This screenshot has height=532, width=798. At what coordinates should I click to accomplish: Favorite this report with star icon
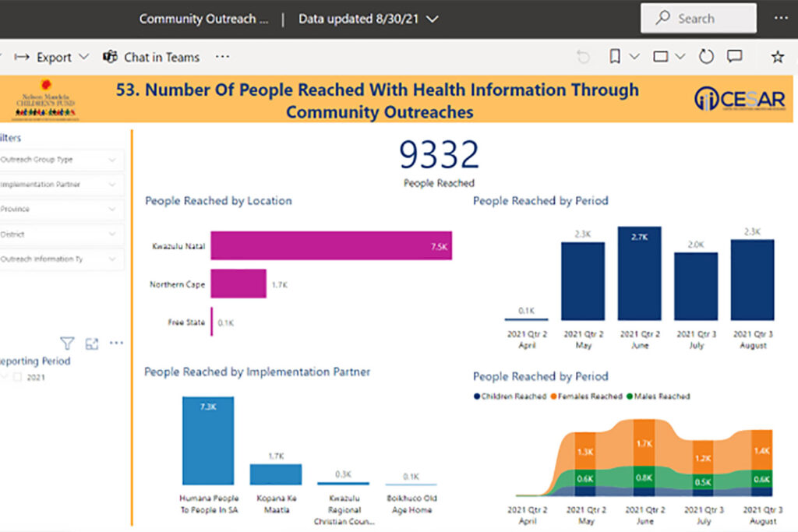coord(777,57)
